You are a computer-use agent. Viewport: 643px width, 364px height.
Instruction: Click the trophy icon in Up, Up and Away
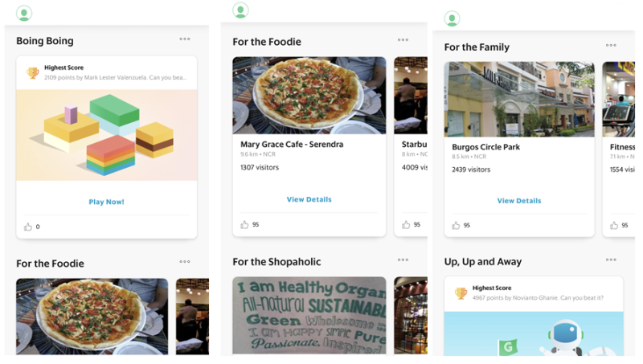461,293
